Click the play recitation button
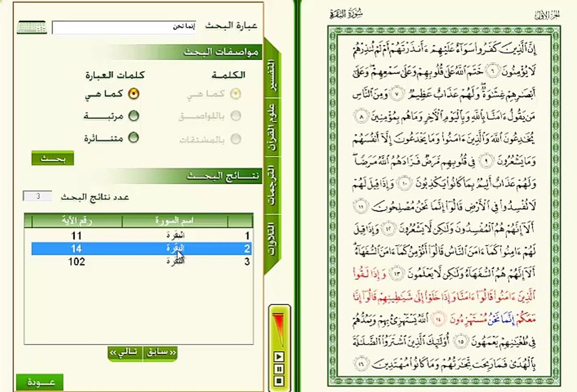The width and height of the screenshot is (577, 392). pyautogui.click(x=279, y=357)
